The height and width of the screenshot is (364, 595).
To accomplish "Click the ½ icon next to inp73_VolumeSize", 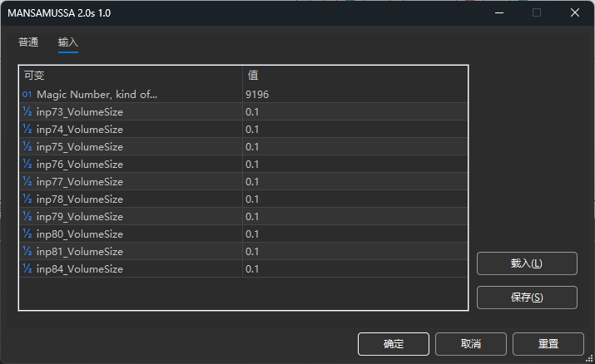I will click(27, 112).
